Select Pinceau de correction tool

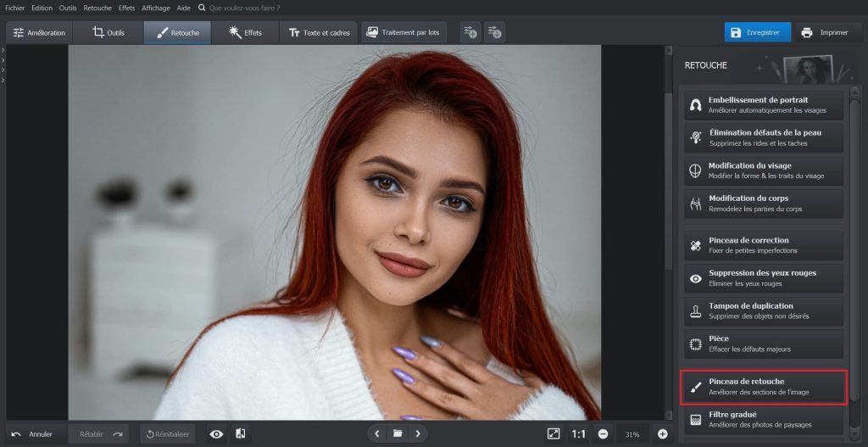(764, 245)
